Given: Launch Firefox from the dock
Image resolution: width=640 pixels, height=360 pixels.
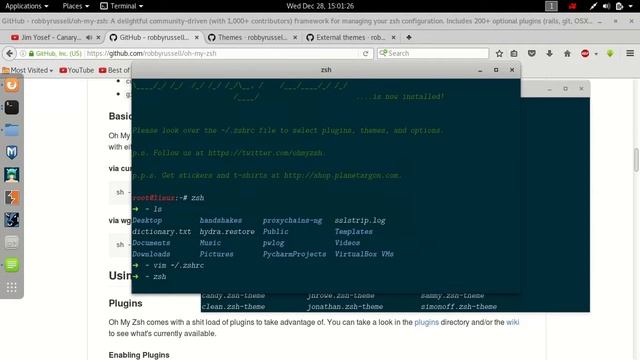Looking at the screenshot, I should point(11,85).
